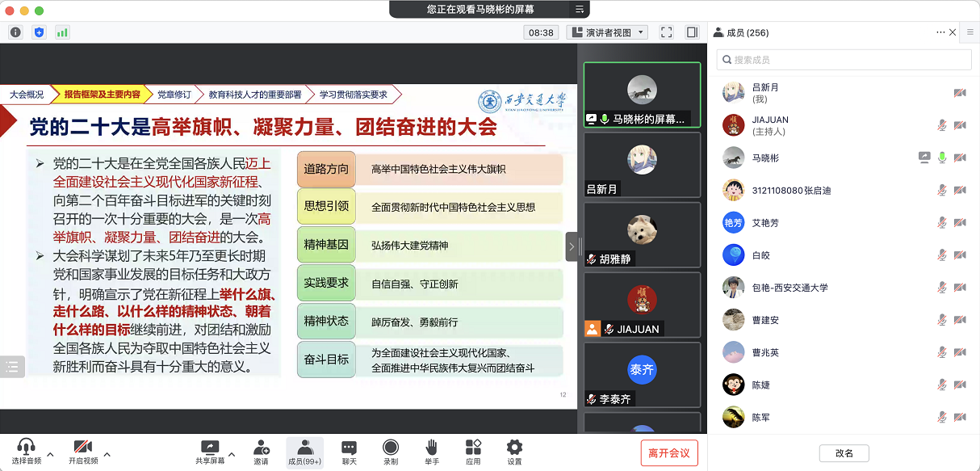Raise hand using the 举手 icon
The width and height of the screenshot is (980, 471).
(432, 452)
